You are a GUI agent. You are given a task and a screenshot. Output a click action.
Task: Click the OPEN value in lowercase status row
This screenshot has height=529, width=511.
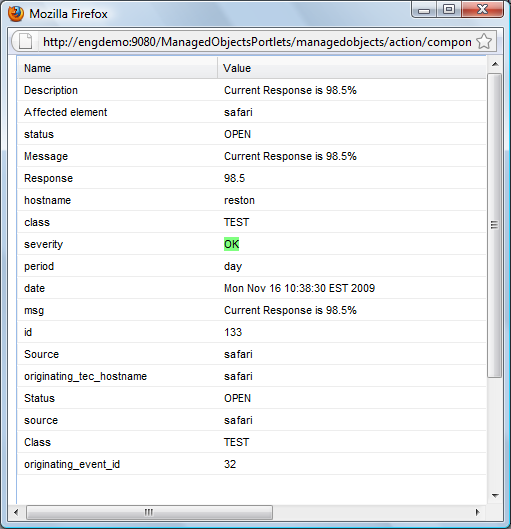[x=237, y=134]
